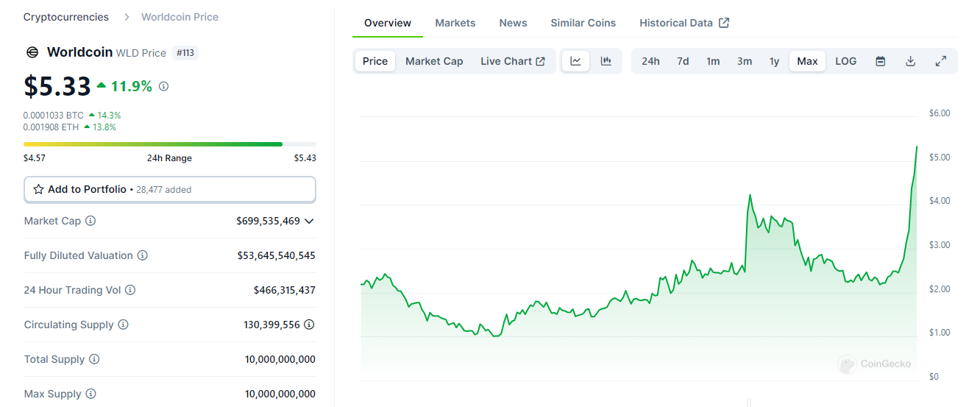
Task: Go to Cryptocurrencies breadcrumb link
Action: click(65, 17)
